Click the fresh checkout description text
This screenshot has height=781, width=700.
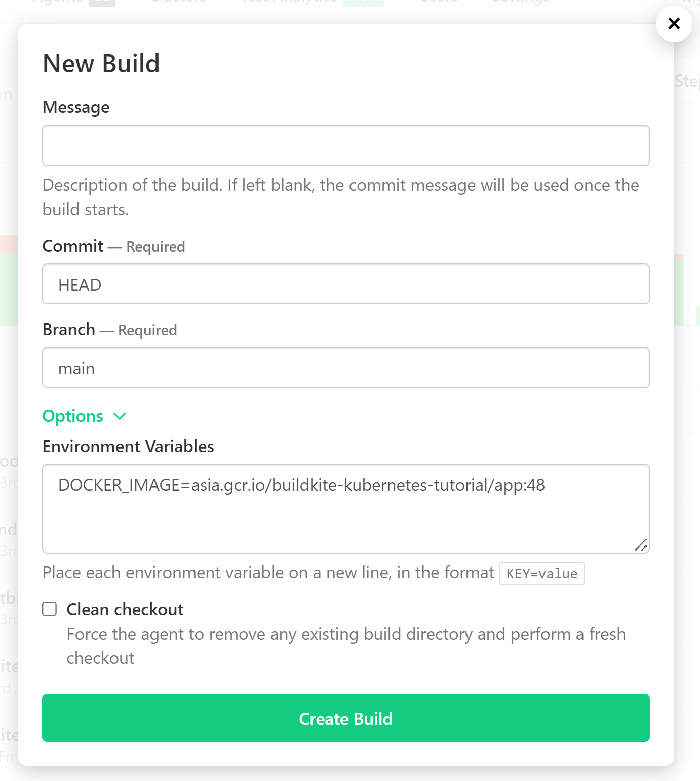pyautogui.click(x=345, y=646)
